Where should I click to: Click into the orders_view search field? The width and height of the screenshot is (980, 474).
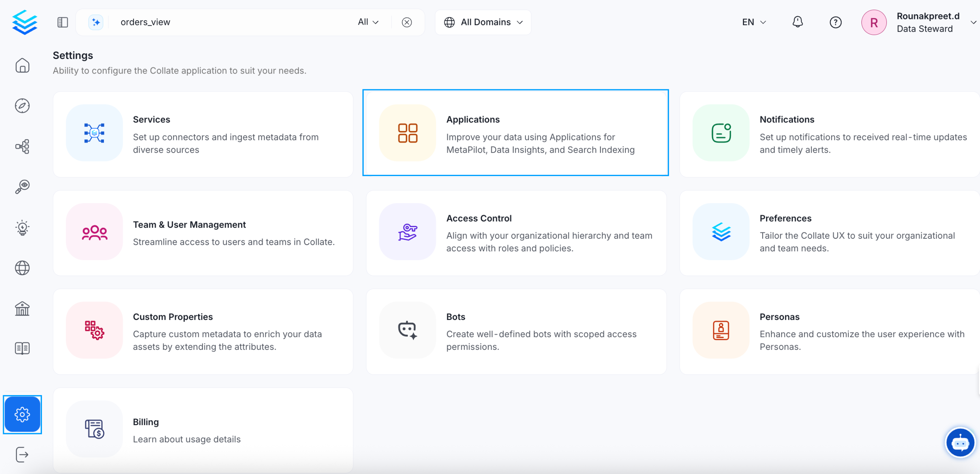click(228, 22)
